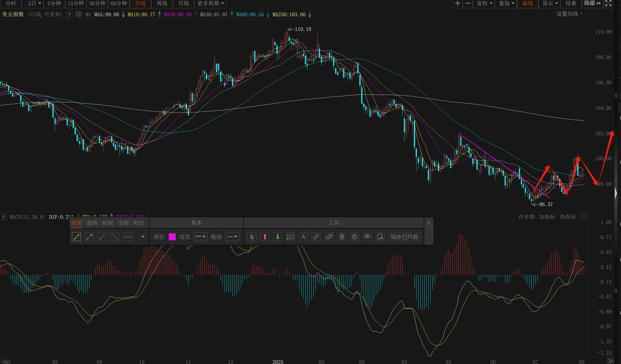
Task: Collapse side panel with 隐藏 button
Action: (x=592, y=3)
